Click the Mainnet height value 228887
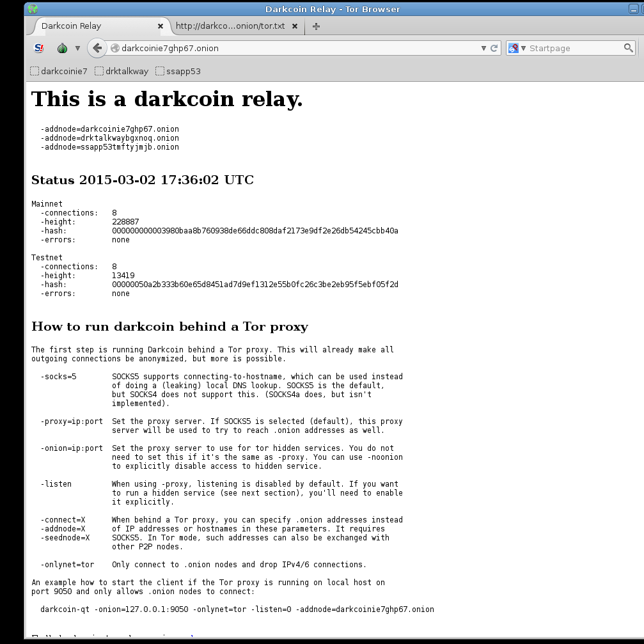The width and height of the screenshot is (644, 644). (125, 222)
